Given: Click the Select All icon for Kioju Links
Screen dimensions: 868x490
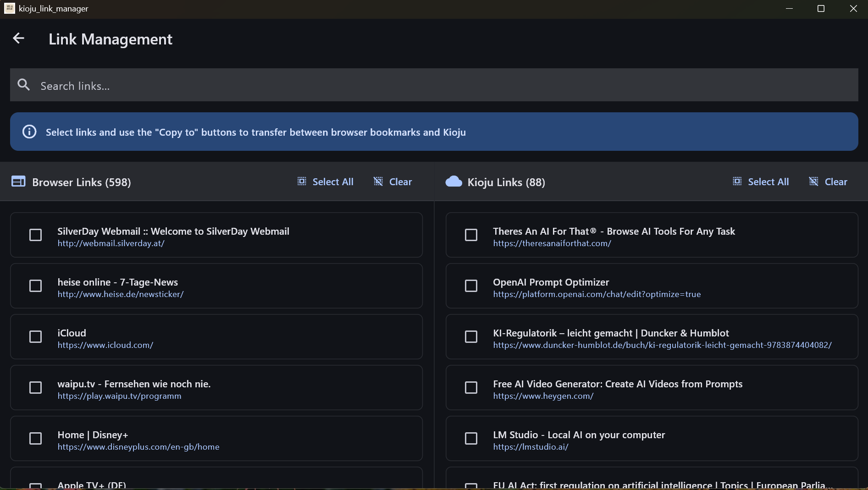Looking at the screenshot, I should [x=736, y=181].
